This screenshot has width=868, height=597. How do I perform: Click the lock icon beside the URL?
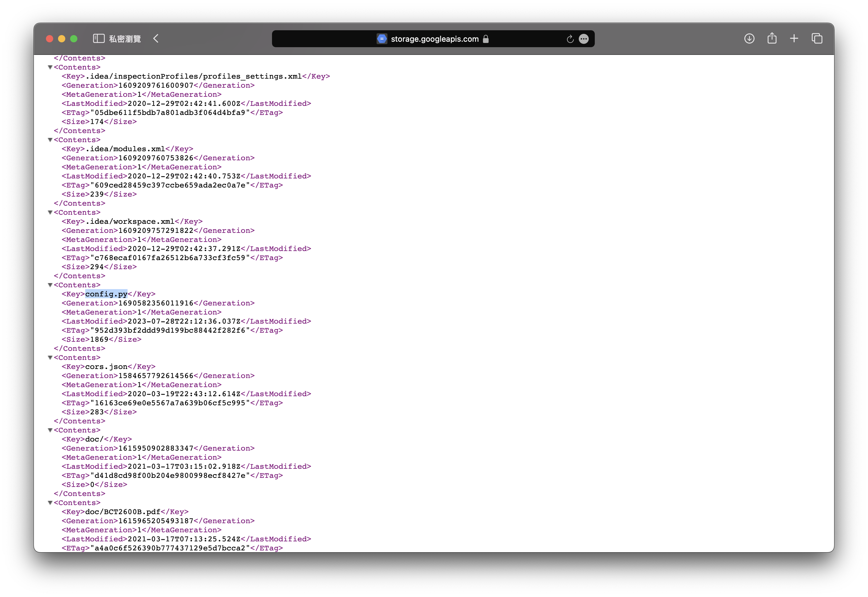(x=486, y=39)
